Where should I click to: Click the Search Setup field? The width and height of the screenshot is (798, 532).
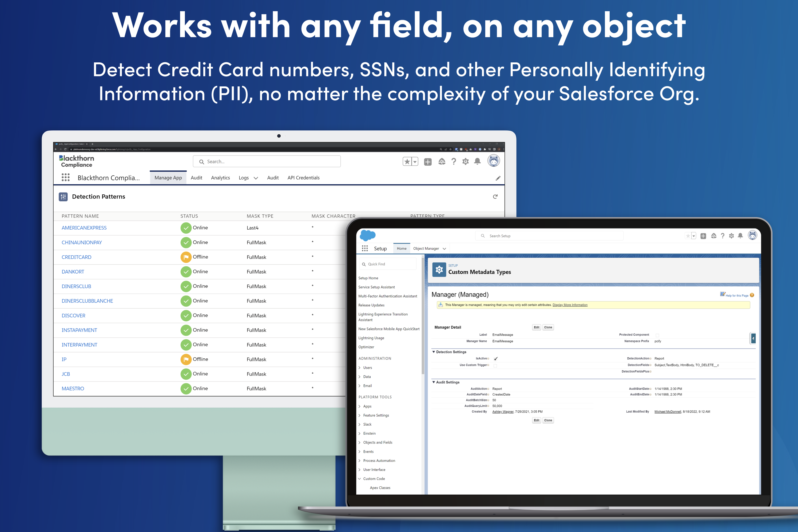[x=549, y=236]
